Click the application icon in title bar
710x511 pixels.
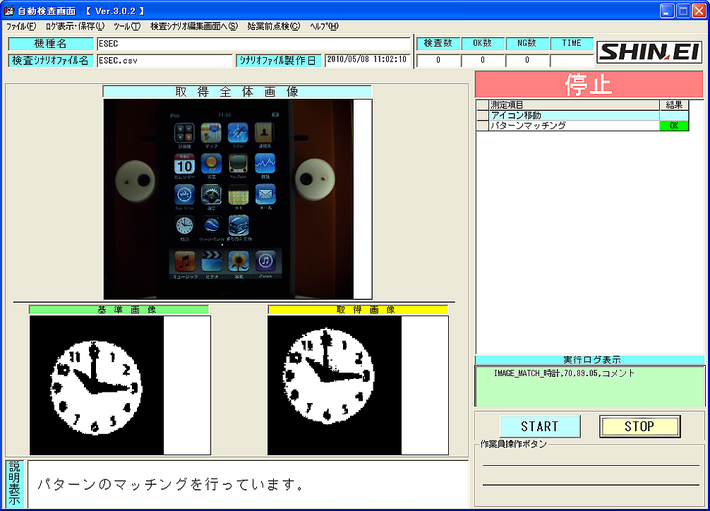coord(9,10)
